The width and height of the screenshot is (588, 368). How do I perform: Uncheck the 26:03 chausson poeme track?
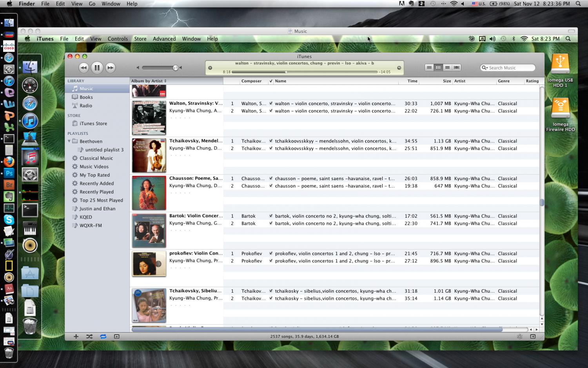[271, 179]
